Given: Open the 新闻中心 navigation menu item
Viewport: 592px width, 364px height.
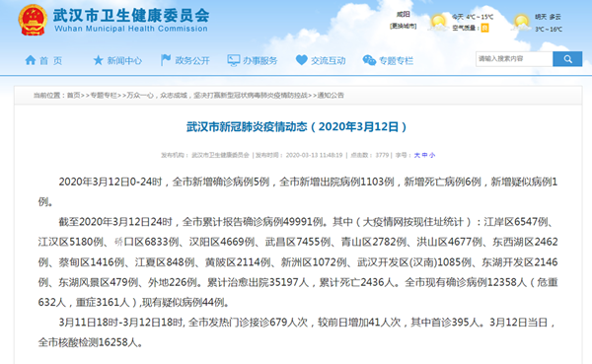Looking at the screenshot, I should click(x=124, y=60).
